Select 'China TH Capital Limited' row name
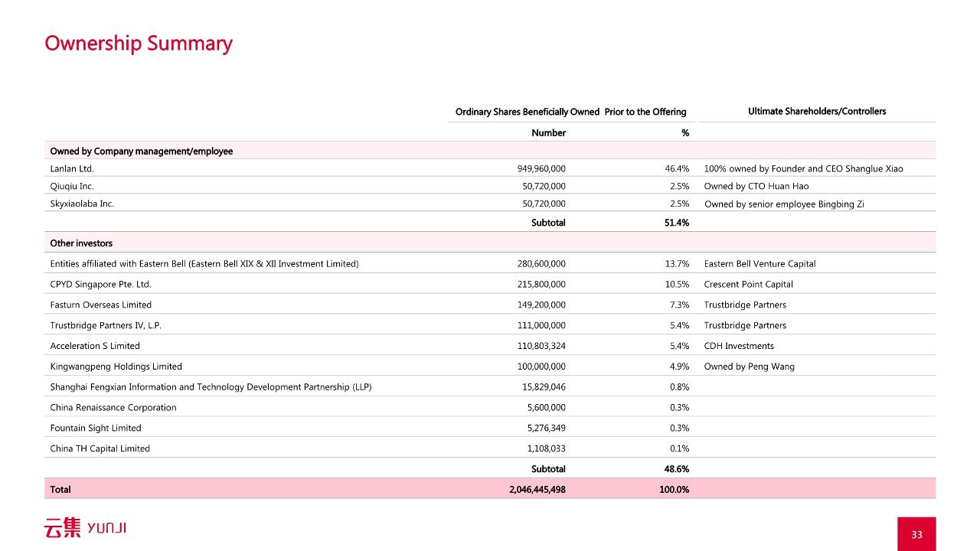The width and height of the screenshot is (980, 551). (x=100, y=448)
